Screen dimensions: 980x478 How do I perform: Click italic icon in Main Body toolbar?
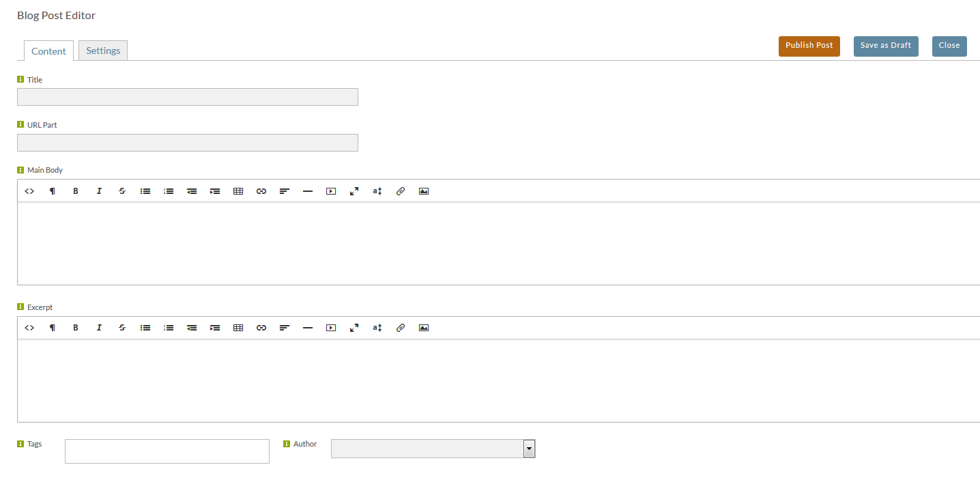pyautogui.click(x=99, y=191)
